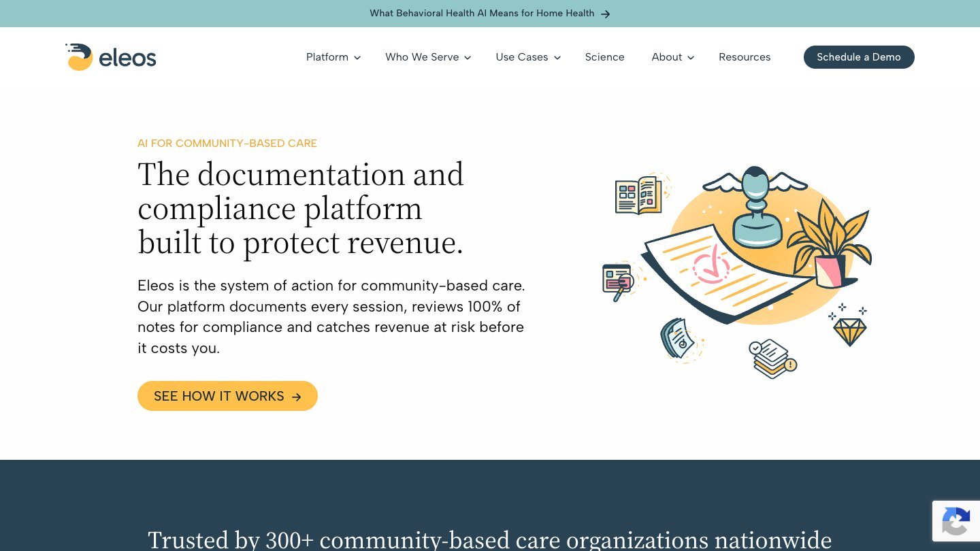Expand the About menu
980x551 pixels.
[673, 57]
